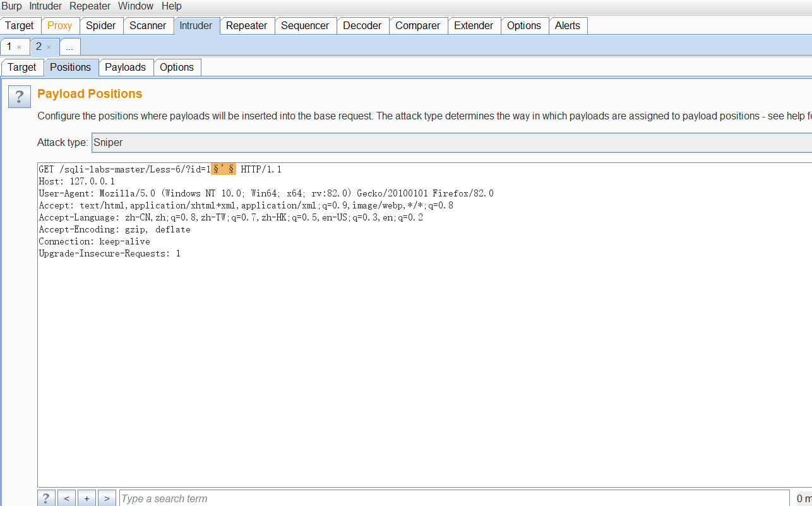Expand the Attack type Sniper dropdown
This screenshot has height=506, width=812.
[451, 143]
